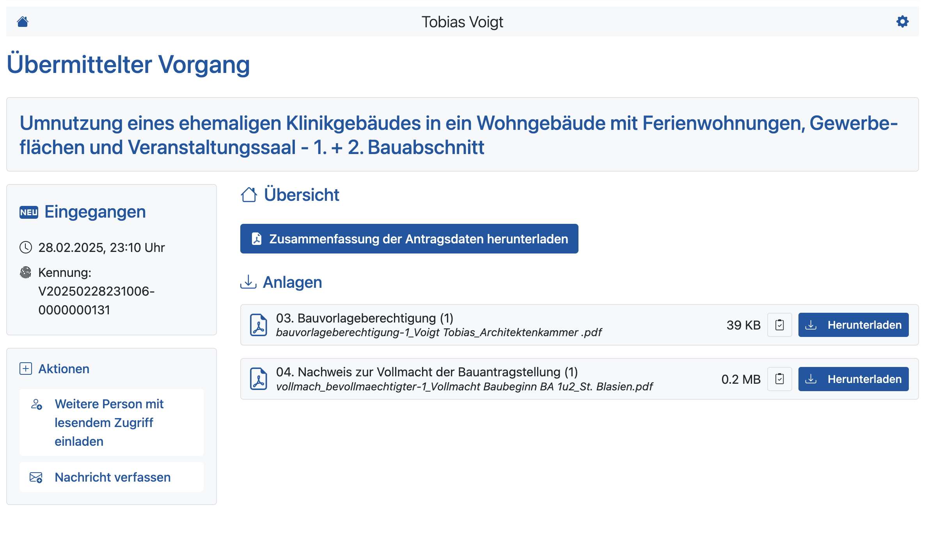Click file name vollmach_bevollmaechtigter-1_Vollmacht Baubeginn BA 1u2_St. Blasien.pdf
This screenshot has height=560, width=926.
point(464,386)
